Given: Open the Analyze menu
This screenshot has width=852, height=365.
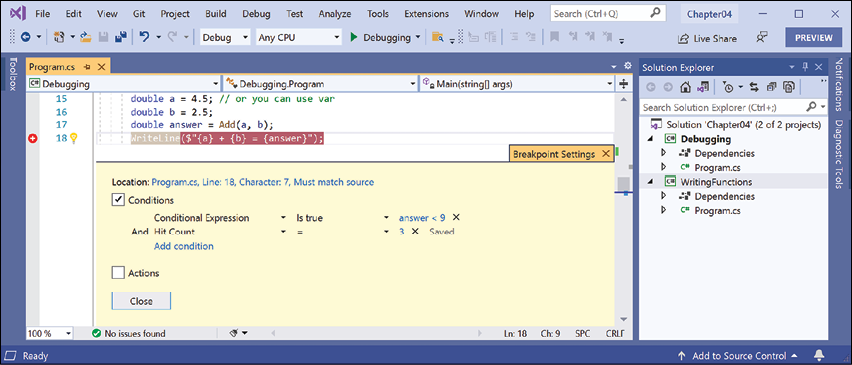Looking at the screenshot, I should point(335,14).
